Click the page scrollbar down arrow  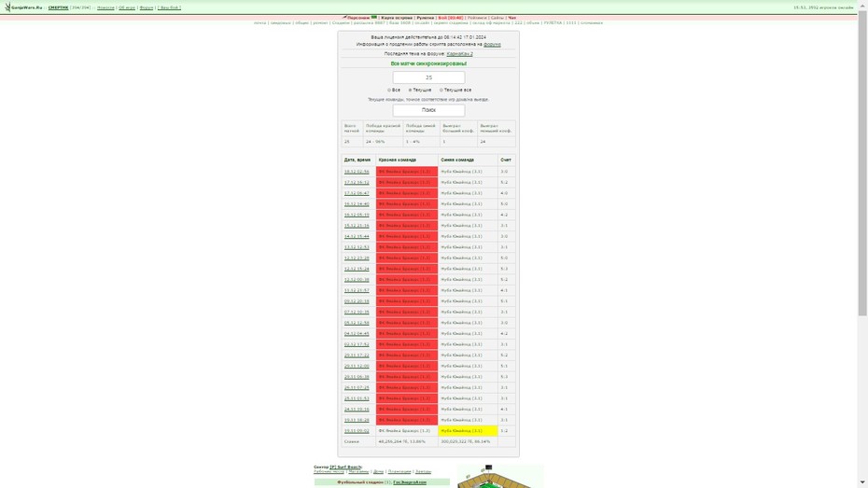pos(863,483)
